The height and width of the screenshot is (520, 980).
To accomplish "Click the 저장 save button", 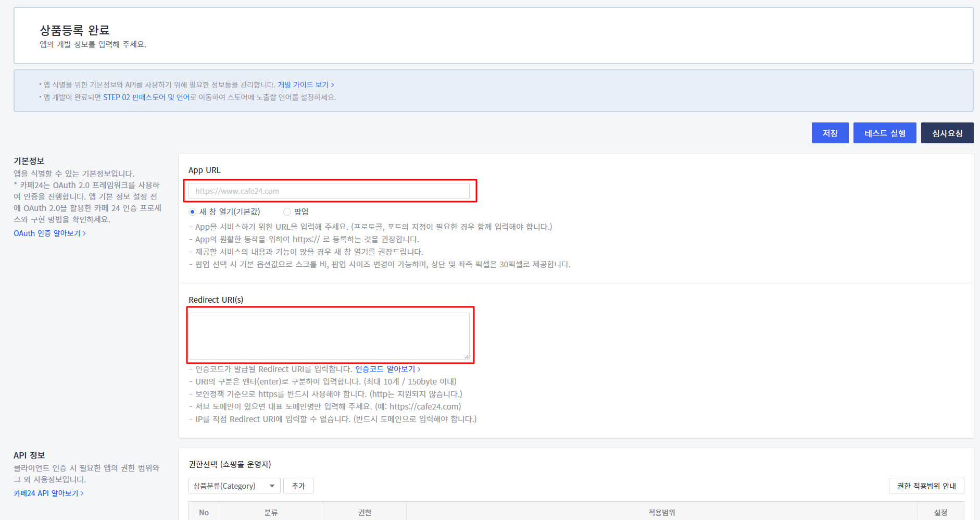I will point(830,133).
